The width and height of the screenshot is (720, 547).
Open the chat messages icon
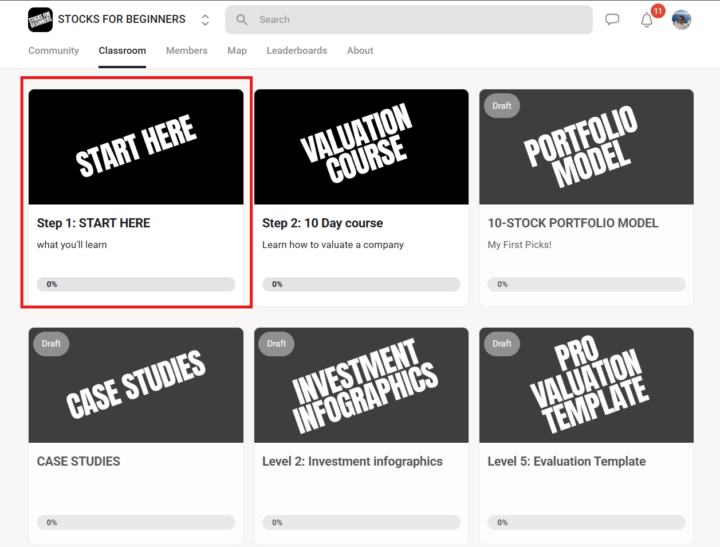(612, 20)
